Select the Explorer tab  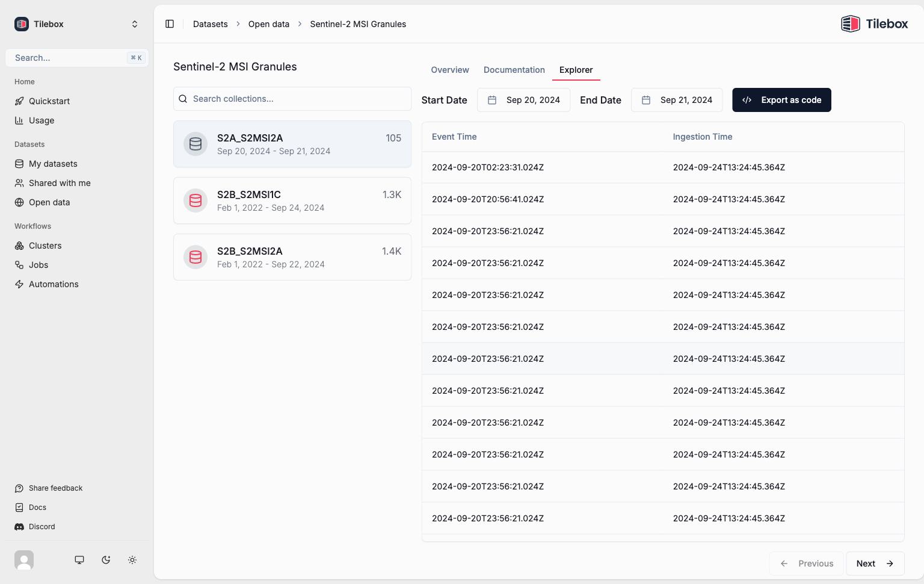(x=576, y=70)
